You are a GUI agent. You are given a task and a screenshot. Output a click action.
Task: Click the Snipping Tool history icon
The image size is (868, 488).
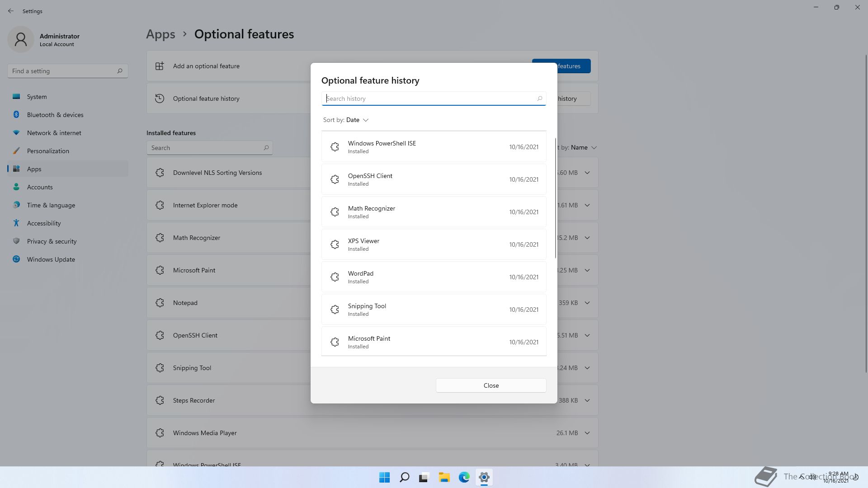335,310
